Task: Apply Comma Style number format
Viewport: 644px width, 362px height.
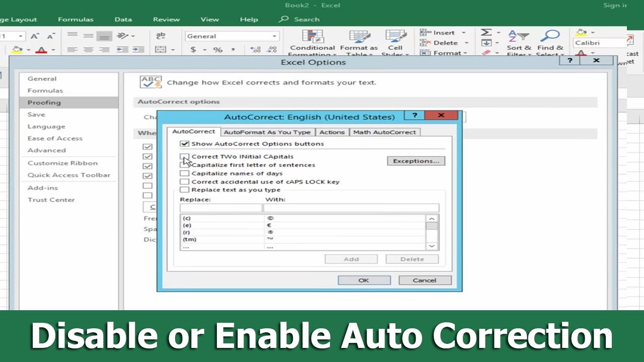Action: tap(233, 50)
